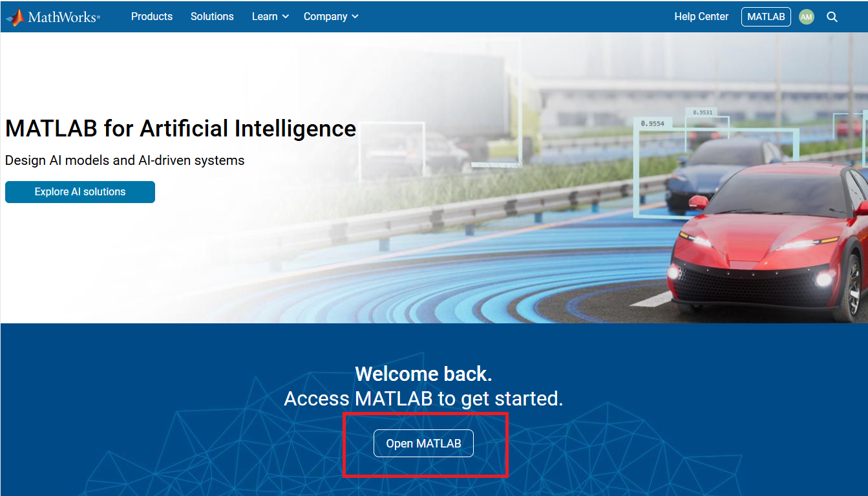Click Explore AI solutions button
The height and width of the screenshot is (496, 868).
80,192
